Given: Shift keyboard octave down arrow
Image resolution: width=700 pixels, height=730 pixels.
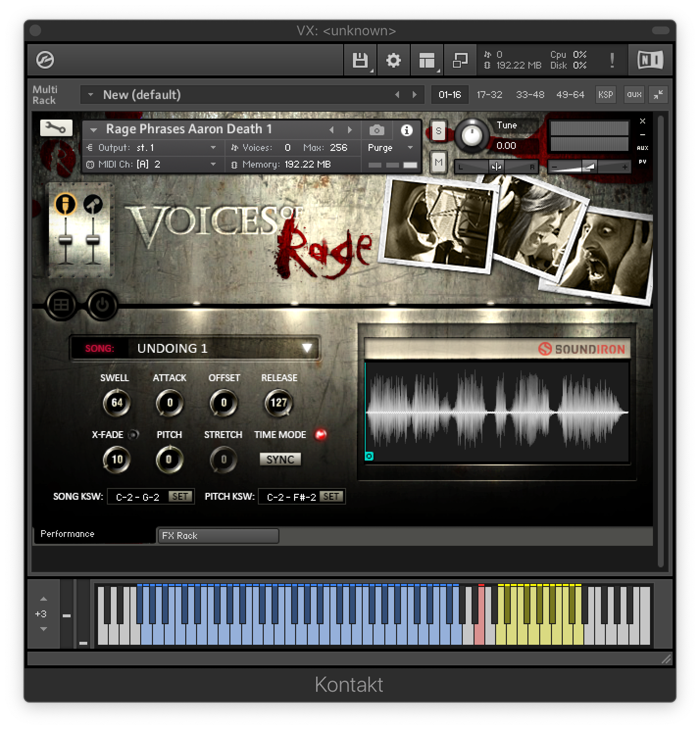Looking at the screenshot, I should click(x=44, y=629).
